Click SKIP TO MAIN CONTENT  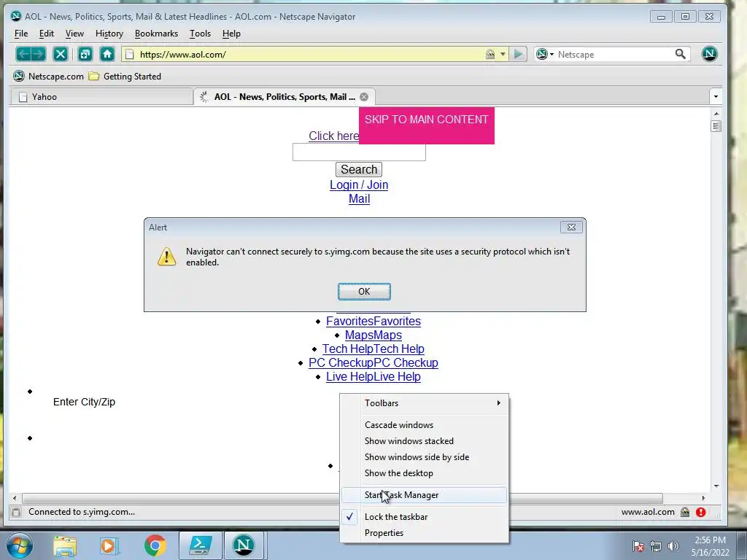point(426,125)
